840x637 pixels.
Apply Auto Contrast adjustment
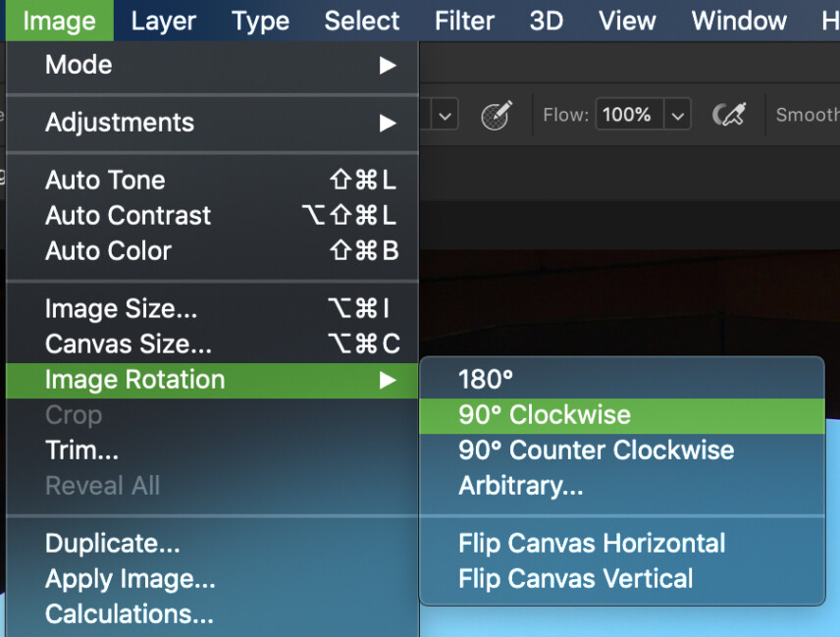[x=128, y=216]
